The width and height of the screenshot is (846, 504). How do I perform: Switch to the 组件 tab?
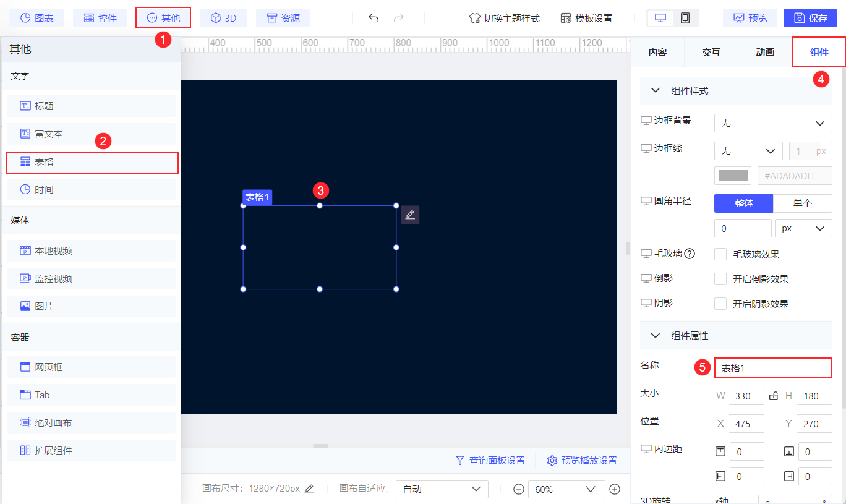(819, 52)
